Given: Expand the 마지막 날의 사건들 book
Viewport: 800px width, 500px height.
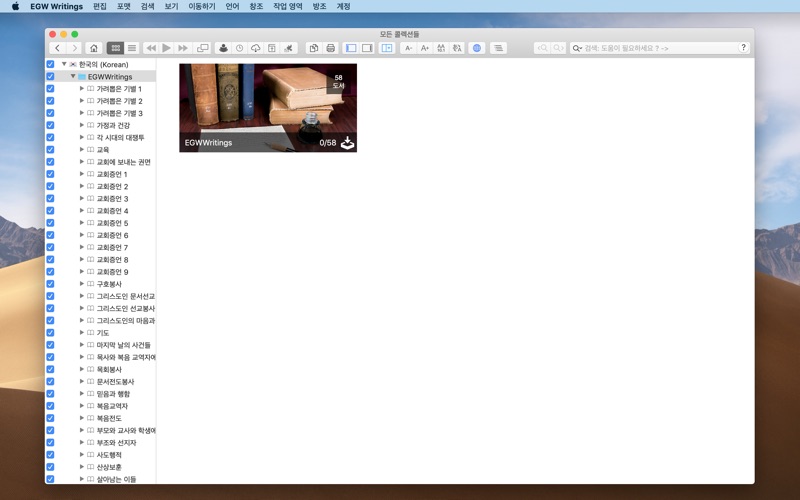Looking at the screenshot, I should (x=82, y=345).
